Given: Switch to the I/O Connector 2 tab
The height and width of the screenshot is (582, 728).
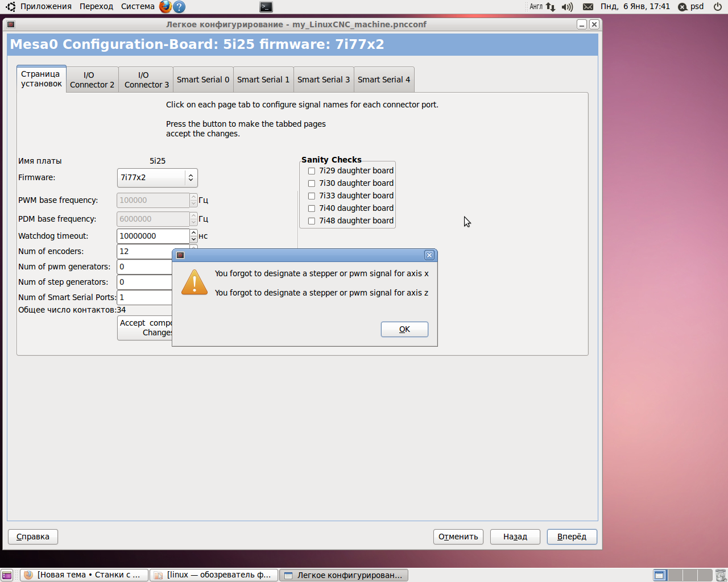Looking at the screenshot, I should tap(92, 80).
